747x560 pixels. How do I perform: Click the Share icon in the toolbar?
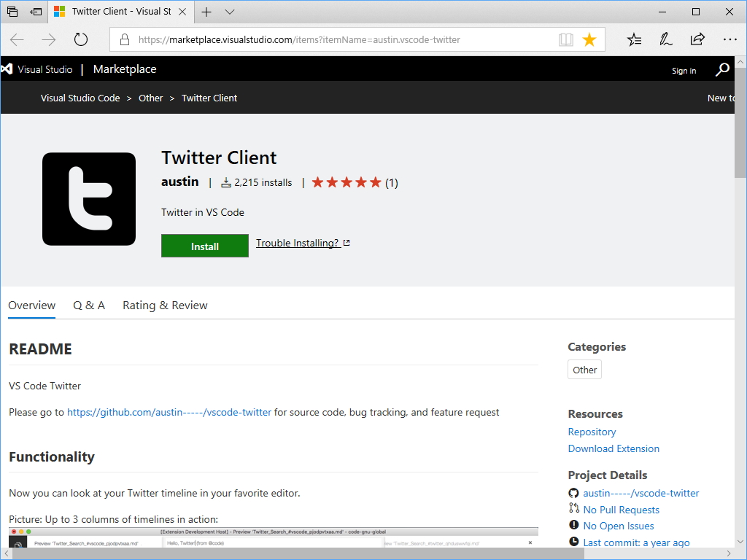(x=697, y=39)
